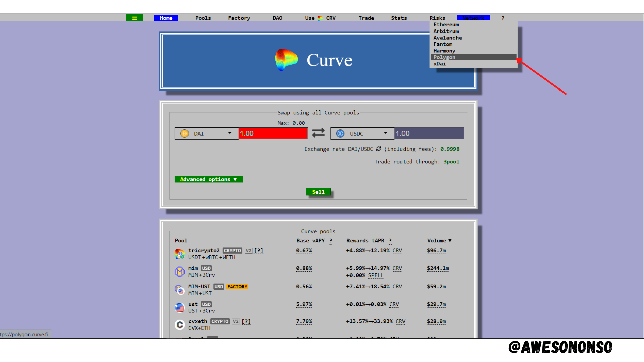Refresh the DAI/USDC exchange rate

[x=378, y=149]
